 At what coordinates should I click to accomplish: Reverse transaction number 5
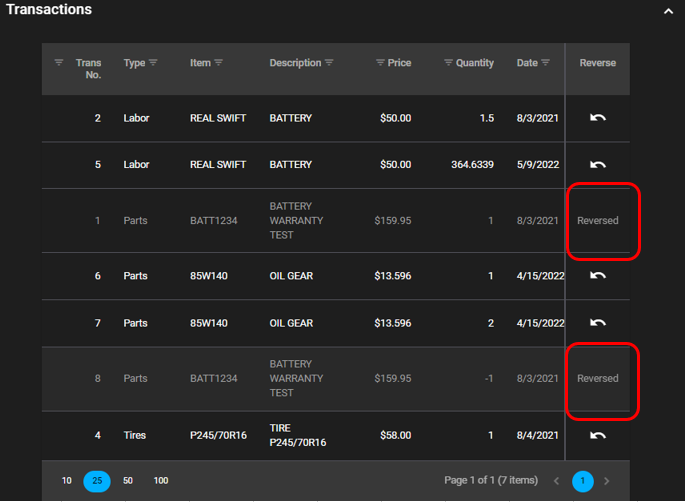[597, 165]
